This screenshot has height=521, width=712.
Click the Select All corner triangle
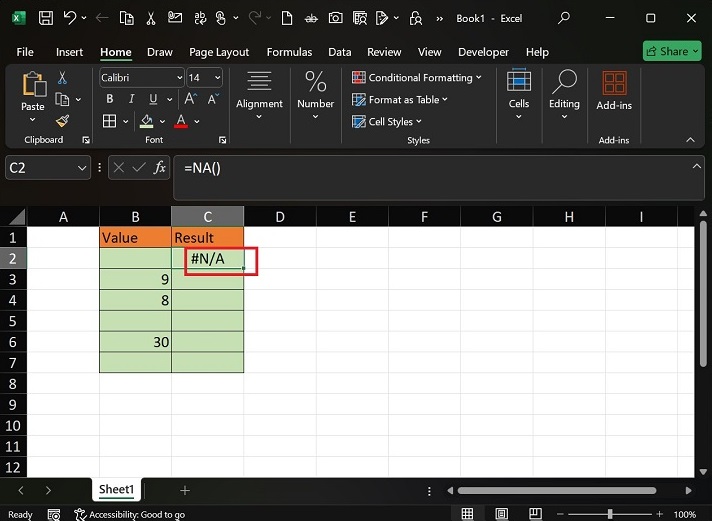pos(16,217)
